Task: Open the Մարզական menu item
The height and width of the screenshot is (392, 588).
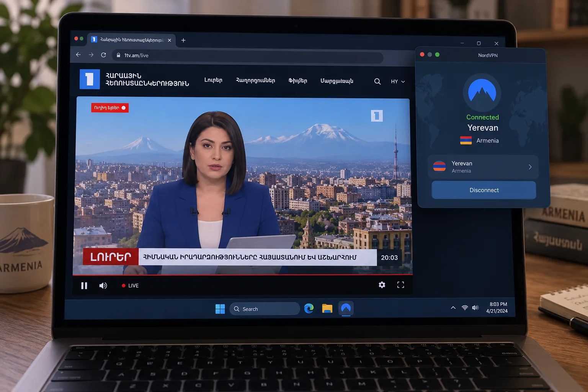Action: pyautogui.click(x=337, y=81)
